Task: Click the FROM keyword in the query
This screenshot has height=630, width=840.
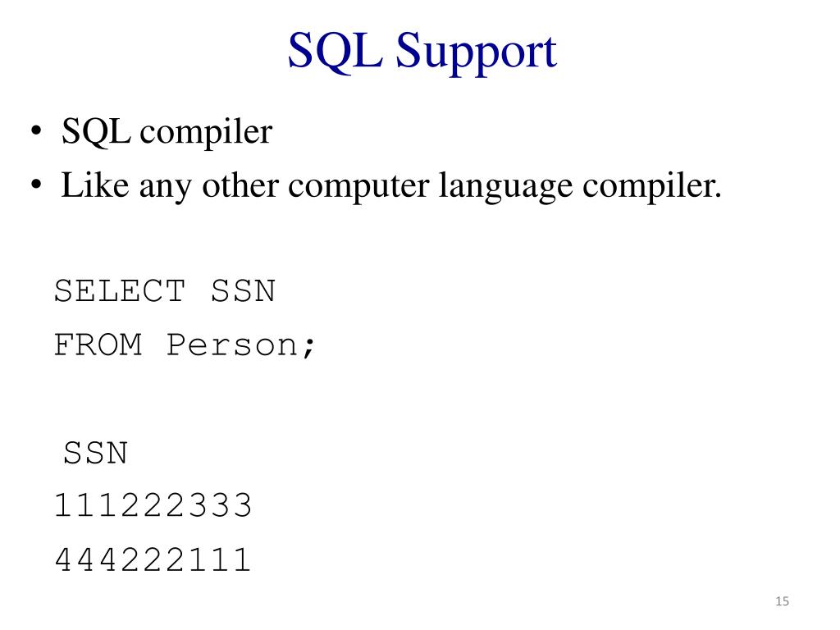Action: coord(98,345)
